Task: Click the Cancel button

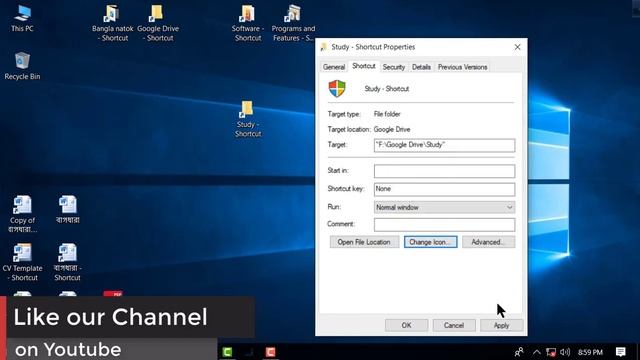Action: (x=454, y=325)
